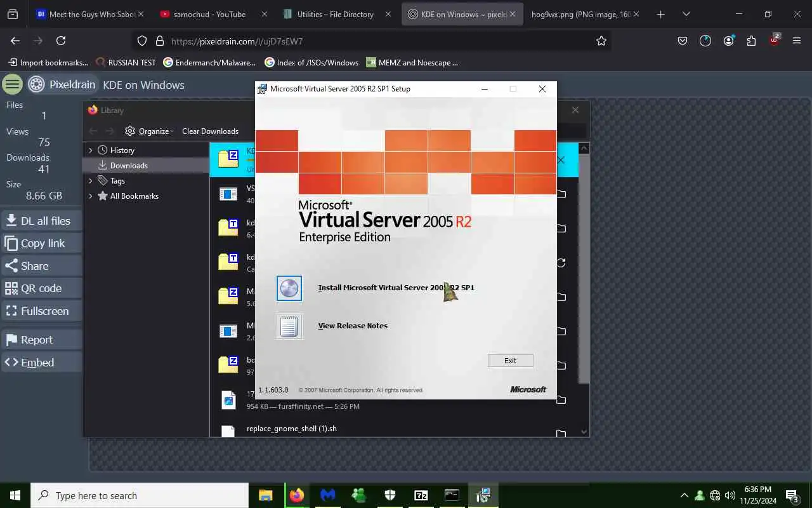Open Install Microsoft Virtual Server 2005 R2 SP1

click(x=396, y=288)
